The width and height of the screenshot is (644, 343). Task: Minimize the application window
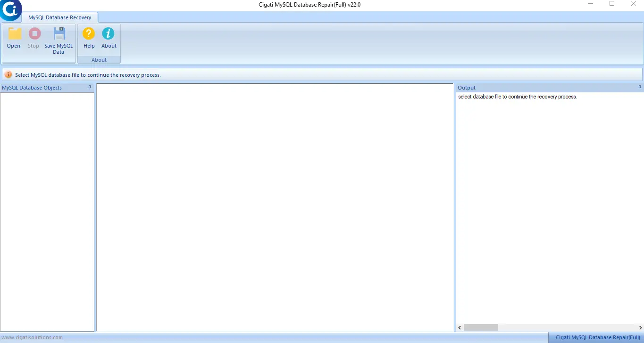click(x=591, y=4)
